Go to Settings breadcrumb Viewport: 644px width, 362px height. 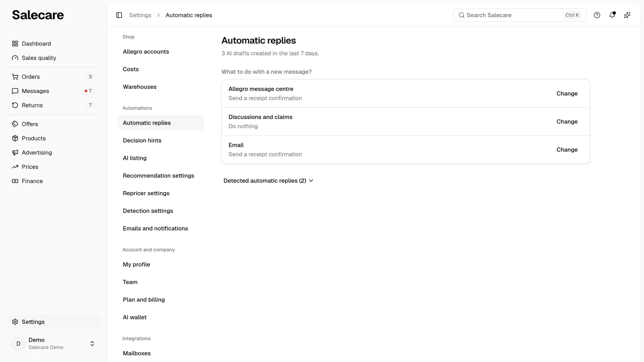pyautogui.click(x=140, y=15)
